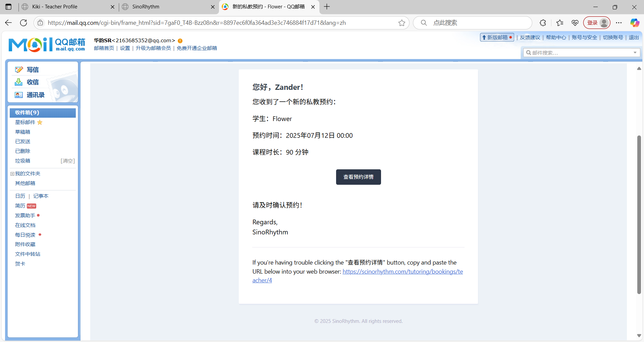Click the mail search magnifier icon
Screen dimensions: 644x342
point(529,53)
